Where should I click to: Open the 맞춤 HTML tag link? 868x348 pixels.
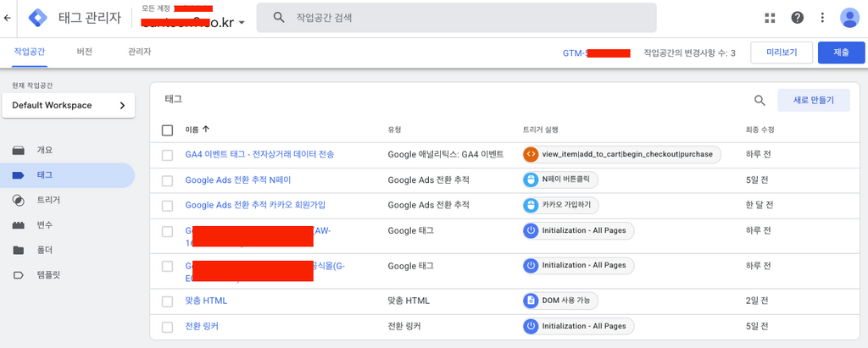[206, 301]
